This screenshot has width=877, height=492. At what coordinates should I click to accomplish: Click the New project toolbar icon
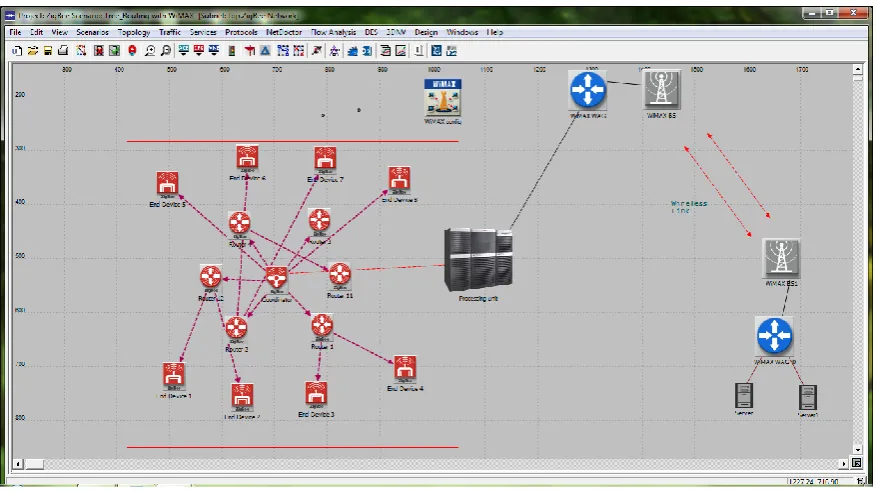(17, 51)
